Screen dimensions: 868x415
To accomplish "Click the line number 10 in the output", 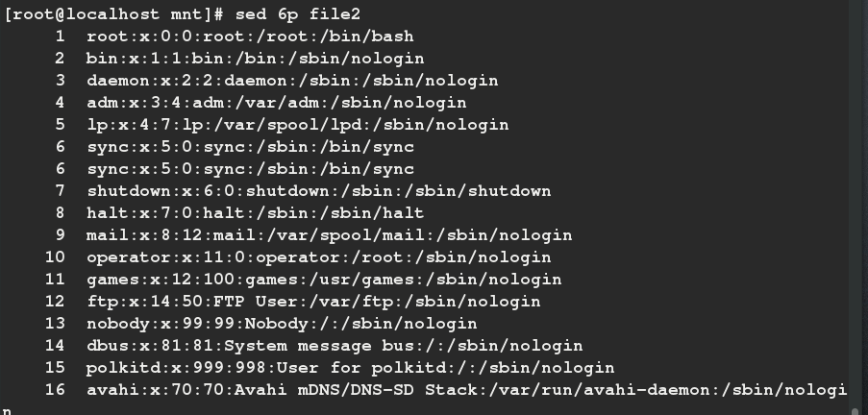I will pyautogui.click(x=55, y=257).
